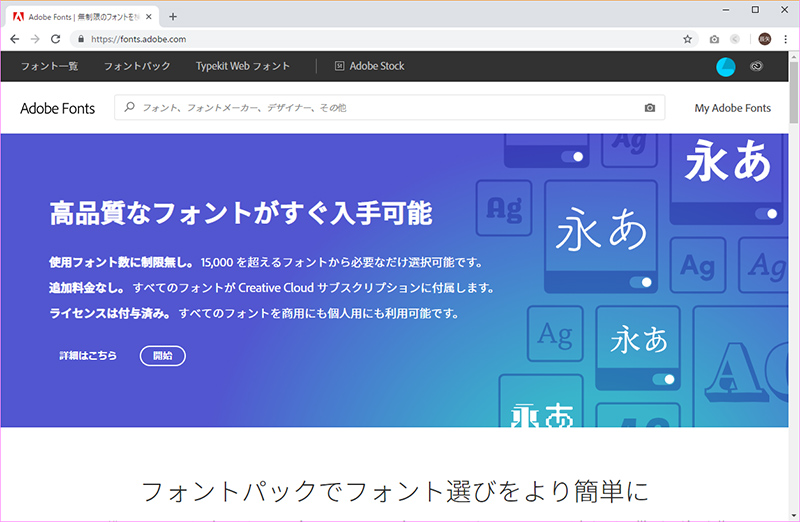Open フォント一覧 in the top navigation

(49, 66)
